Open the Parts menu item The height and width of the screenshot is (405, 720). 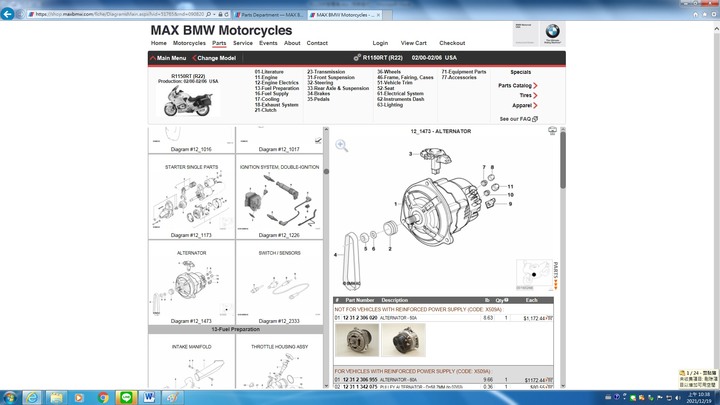point(219,43)
